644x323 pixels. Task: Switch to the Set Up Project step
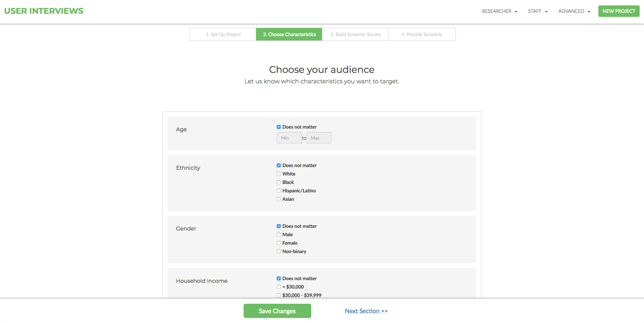tap(223, 34)
